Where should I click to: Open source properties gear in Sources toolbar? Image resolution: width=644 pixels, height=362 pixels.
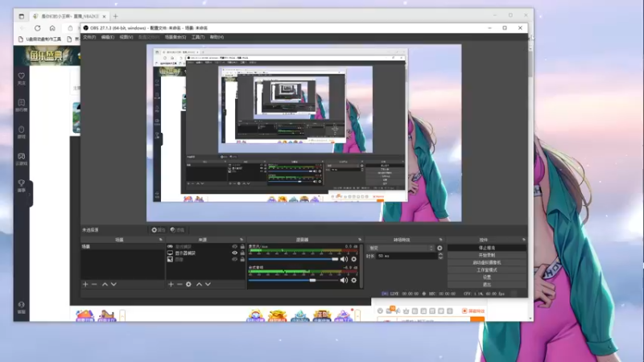coord(188,284)
